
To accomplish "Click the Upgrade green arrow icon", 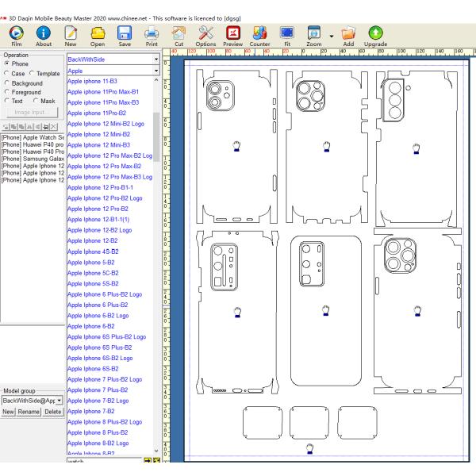I will (376, 31).
